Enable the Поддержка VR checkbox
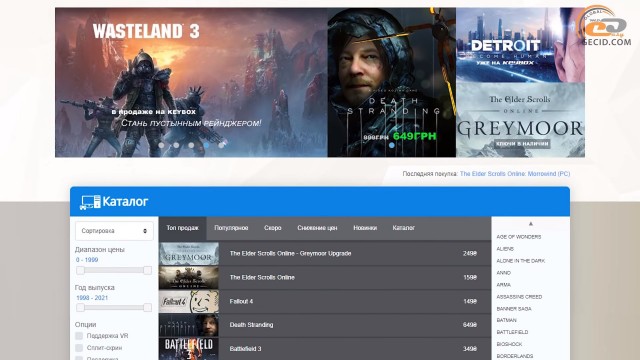This screenshot has height=360, width=640. tap(79, 336)
